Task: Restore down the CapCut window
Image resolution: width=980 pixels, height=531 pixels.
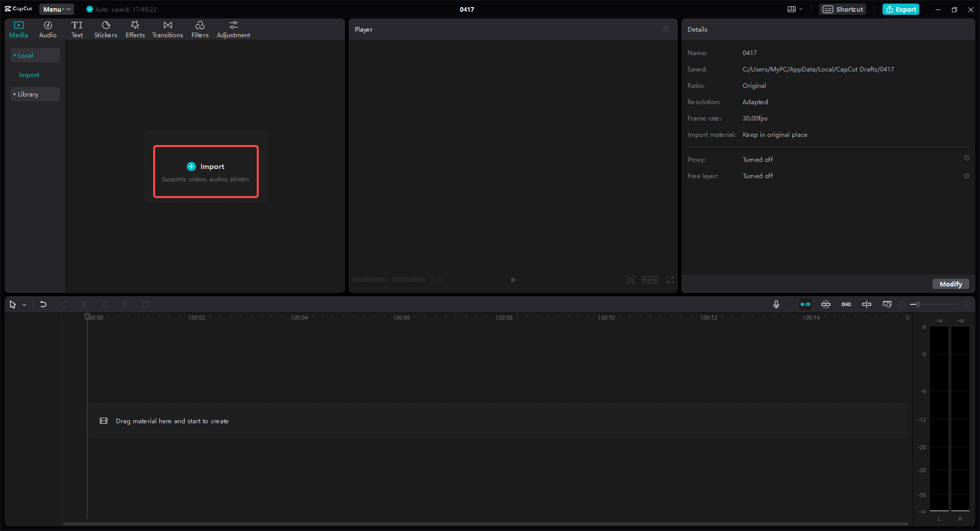Action: (954, 9)
